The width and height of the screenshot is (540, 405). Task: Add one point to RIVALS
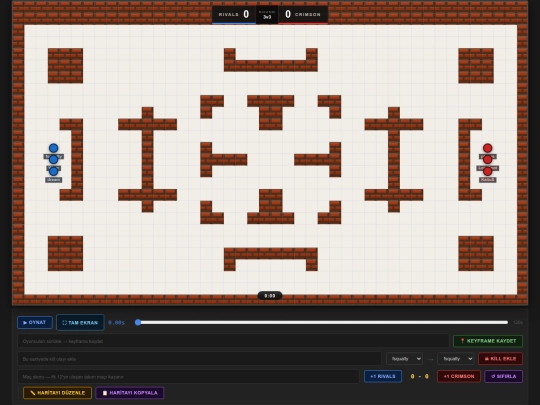tap(383, 376)
